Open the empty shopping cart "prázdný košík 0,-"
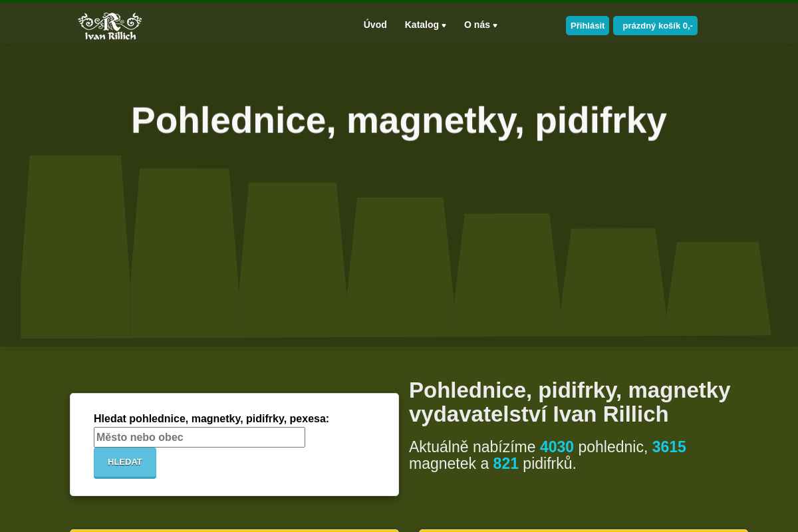The image size is (798, 532). click(655, 25)
